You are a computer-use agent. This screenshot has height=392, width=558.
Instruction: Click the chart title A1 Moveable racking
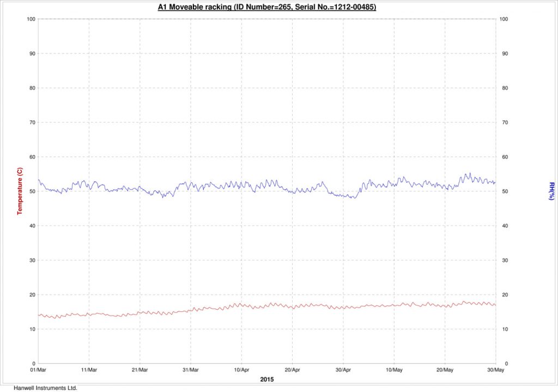coord(195,7)
